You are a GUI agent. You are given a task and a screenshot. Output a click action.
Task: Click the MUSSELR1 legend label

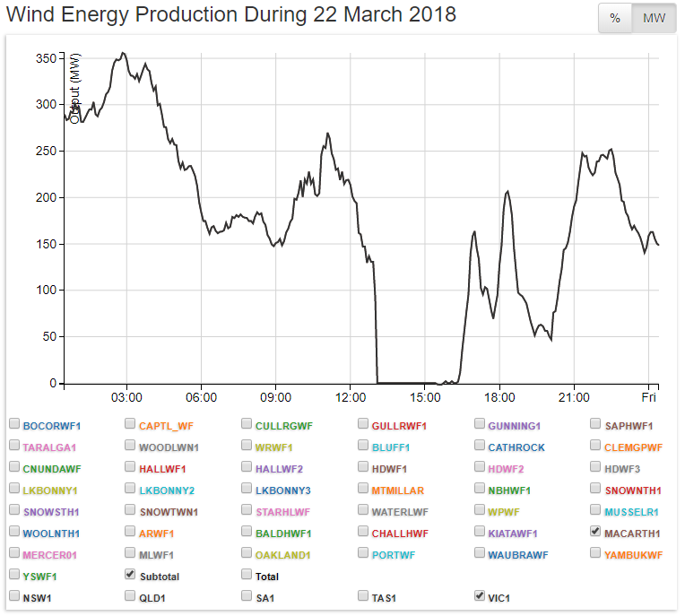tap(631, 512)
